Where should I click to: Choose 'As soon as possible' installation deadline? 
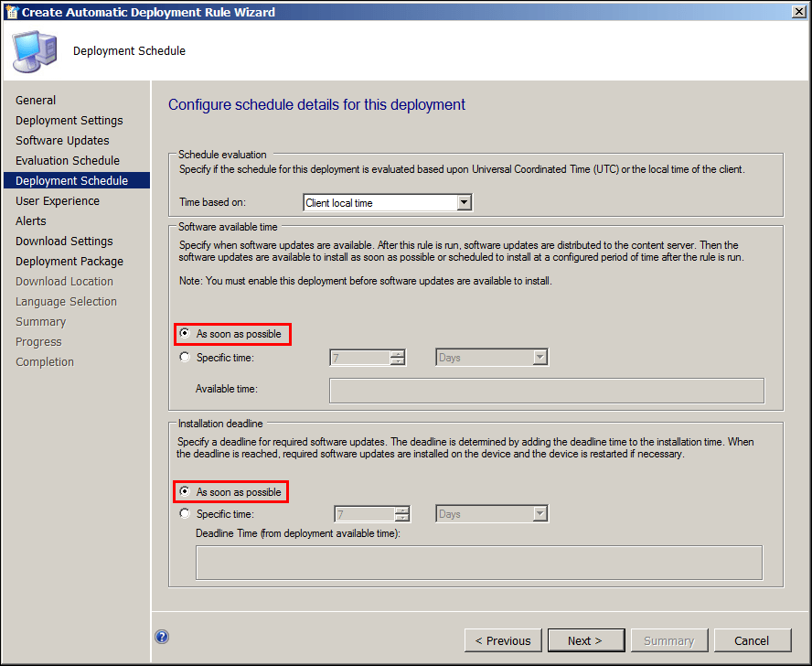(186, 492)
